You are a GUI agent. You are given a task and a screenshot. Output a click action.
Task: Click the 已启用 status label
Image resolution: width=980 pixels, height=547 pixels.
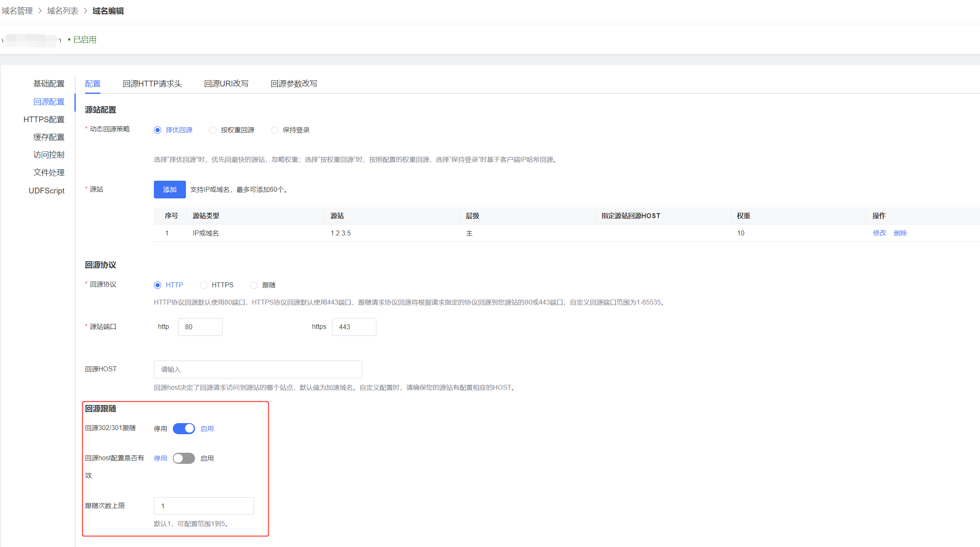(x=85, y=40)
